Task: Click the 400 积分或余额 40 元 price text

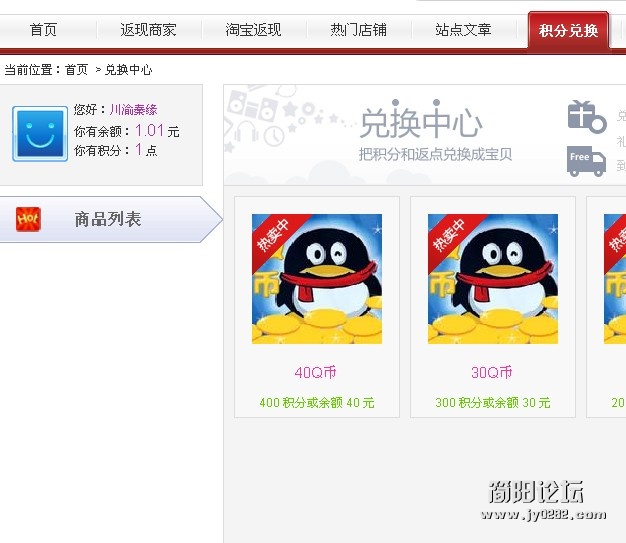Action: click(317, 402)
